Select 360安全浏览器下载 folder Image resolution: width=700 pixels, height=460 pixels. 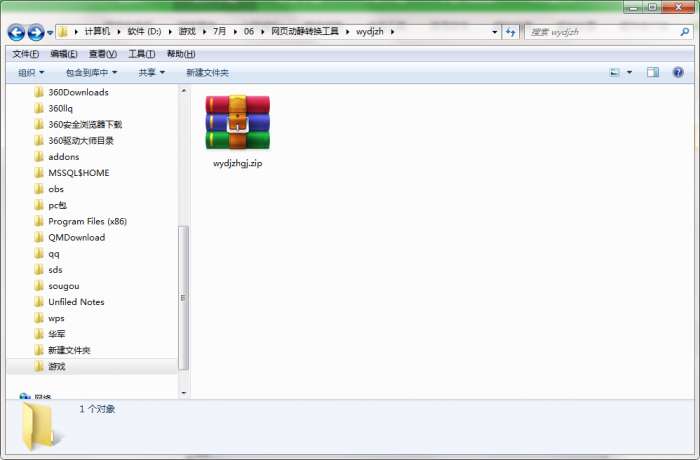click(x=85, y=125)
